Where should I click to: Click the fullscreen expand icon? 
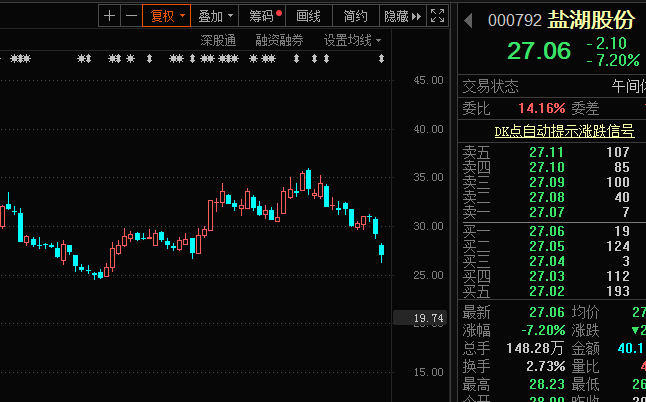[x=436, y=16]
